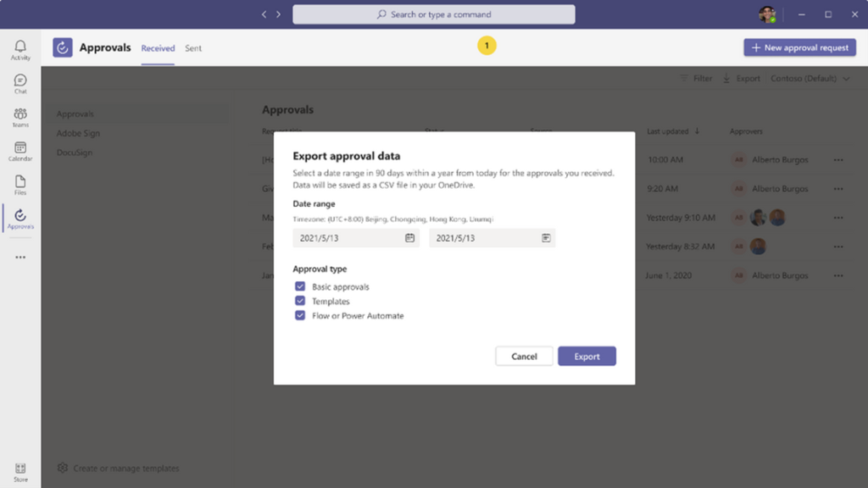Open more options for the 10:00 AM row
The height and width of the screenshot is (488, 868).
coord(838,159)
